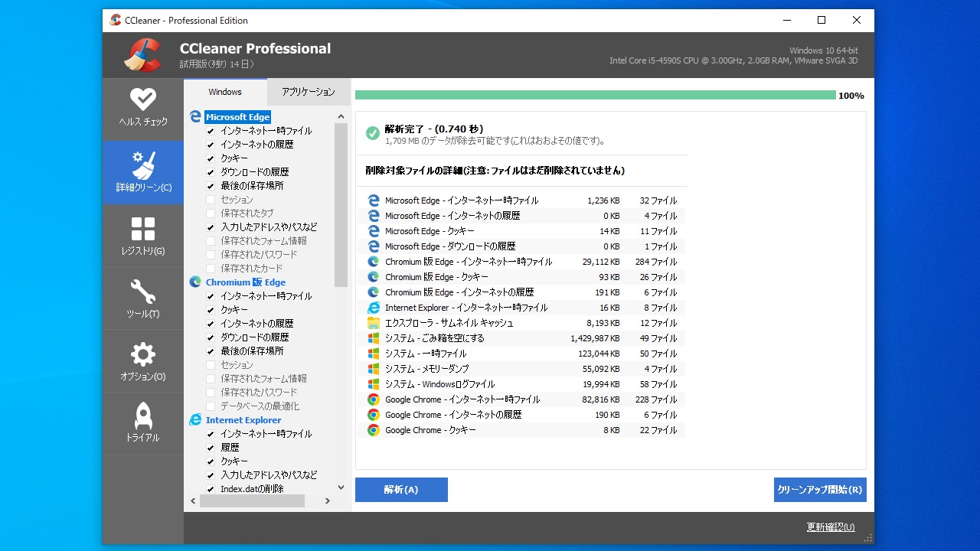Screen dimensions: 980x551
Task: Click icon of Microsoft Edge - クッキー result
Action: 374,231
